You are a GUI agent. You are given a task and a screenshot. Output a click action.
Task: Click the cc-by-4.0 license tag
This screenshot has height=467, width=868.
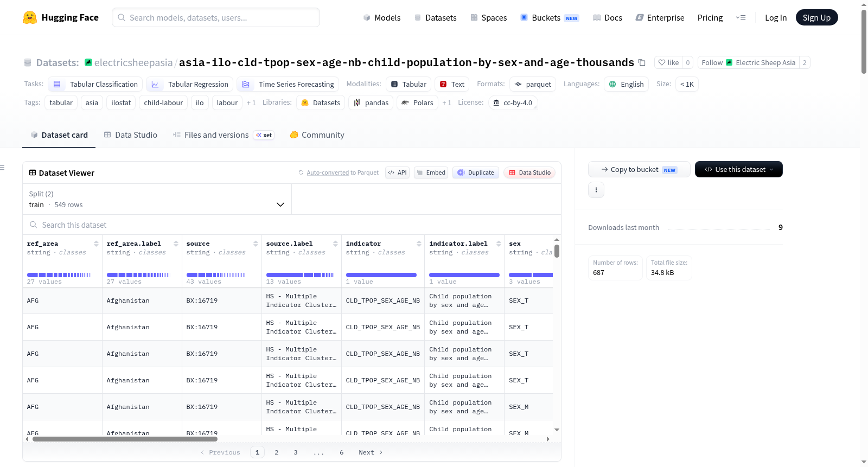click(x=513, y=103)
